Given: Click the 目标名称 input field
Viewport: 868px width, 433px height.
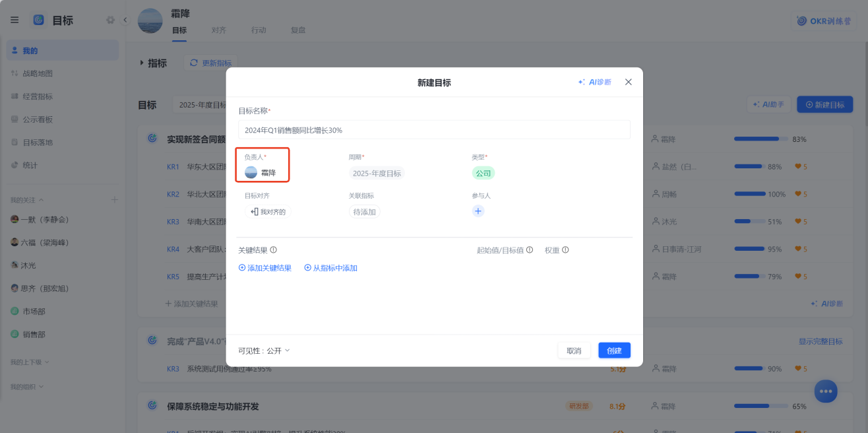Looking at the screenshot, I should tap(434, 130).
